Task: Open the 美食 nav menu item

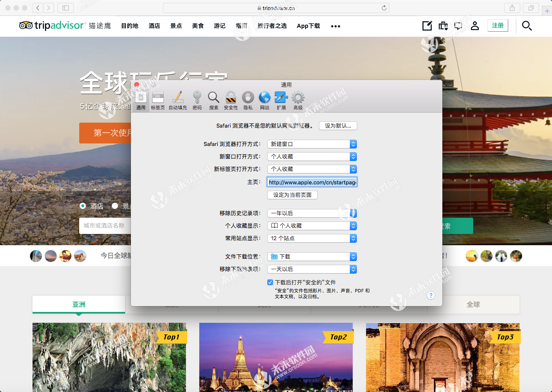Action: pyautogui.click(x=198, y=26)
